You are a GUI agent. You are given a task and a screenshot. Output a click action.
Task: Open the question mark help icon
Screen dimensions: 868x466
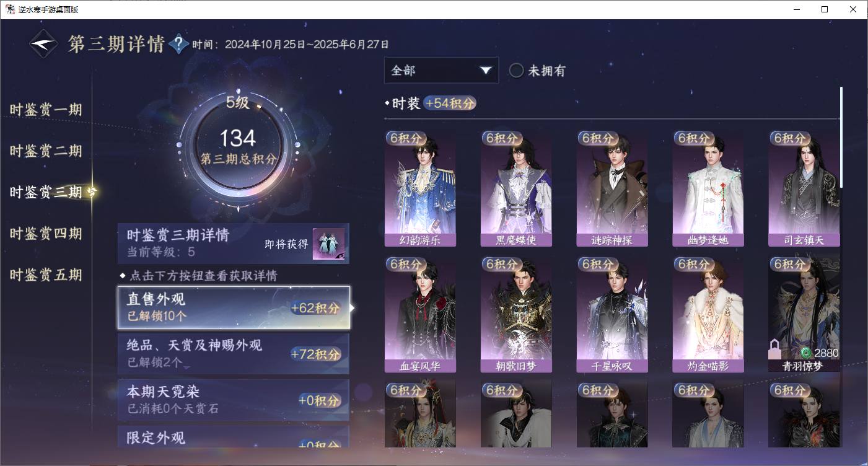coord(178,44)
